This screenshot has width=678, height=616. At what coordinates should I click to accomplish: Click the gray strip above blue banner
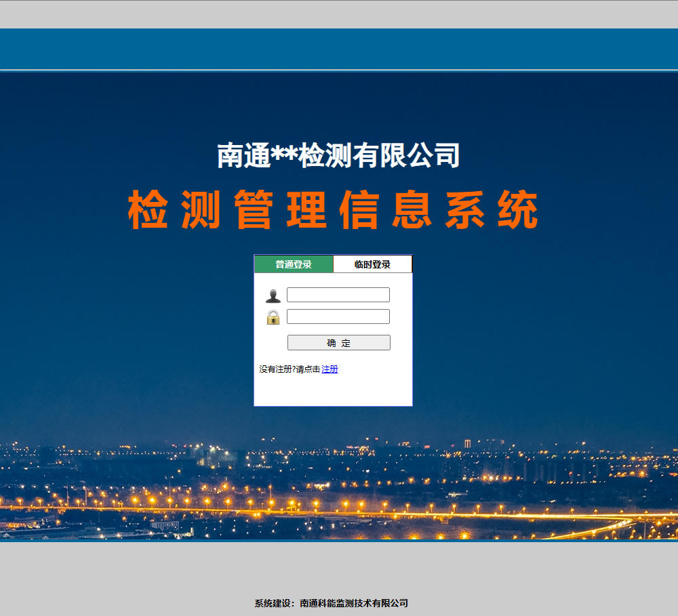coord(339,14)
